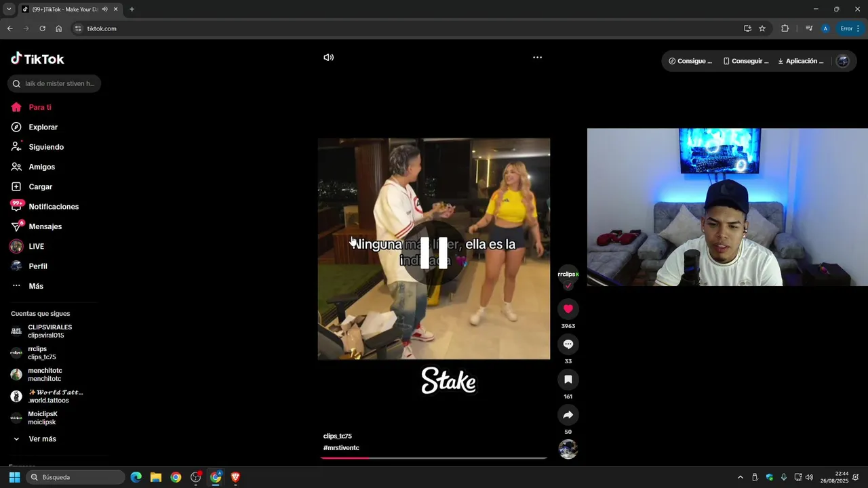
Task: Reload the TikTok page
Action: (x=42, y=28)
